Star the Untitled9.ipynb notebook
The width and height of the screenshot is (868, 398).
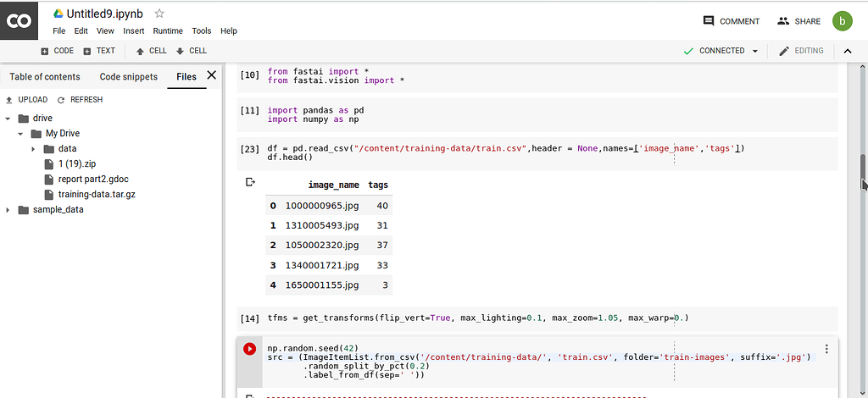tap(159, 14)
